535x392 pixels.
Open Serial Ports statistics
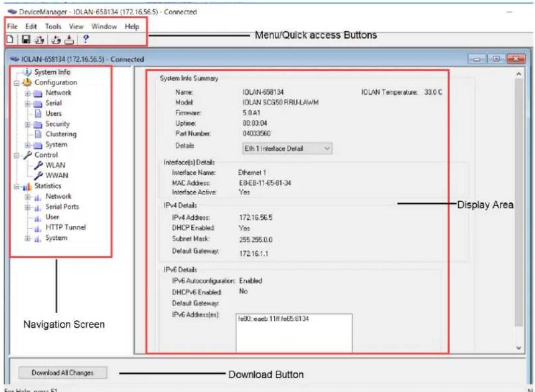point(62,207)
